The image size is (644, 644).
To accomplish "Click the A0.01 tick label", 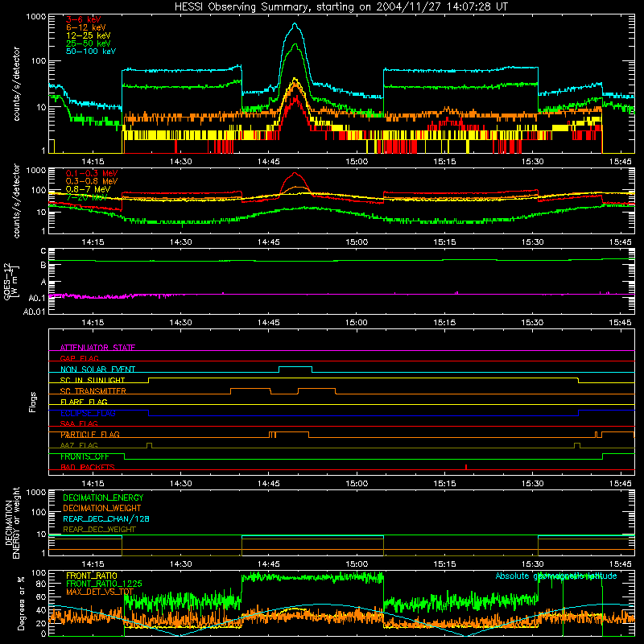I will point(35,312).
